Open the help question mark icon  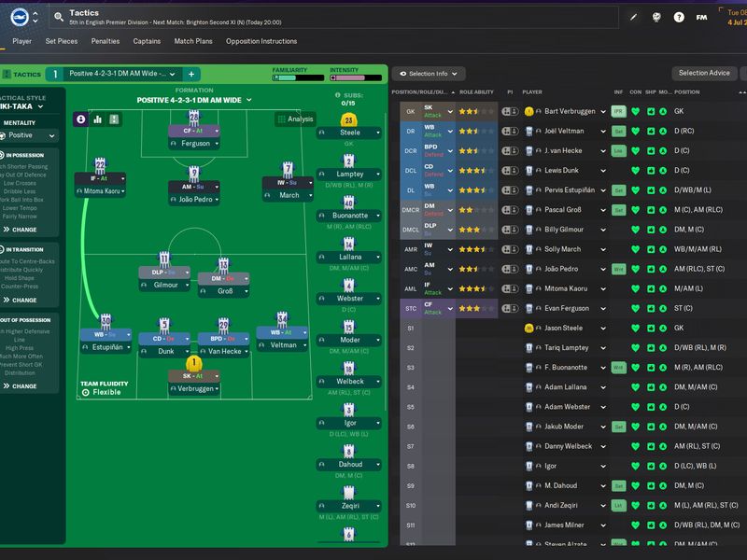pos(679,17)
